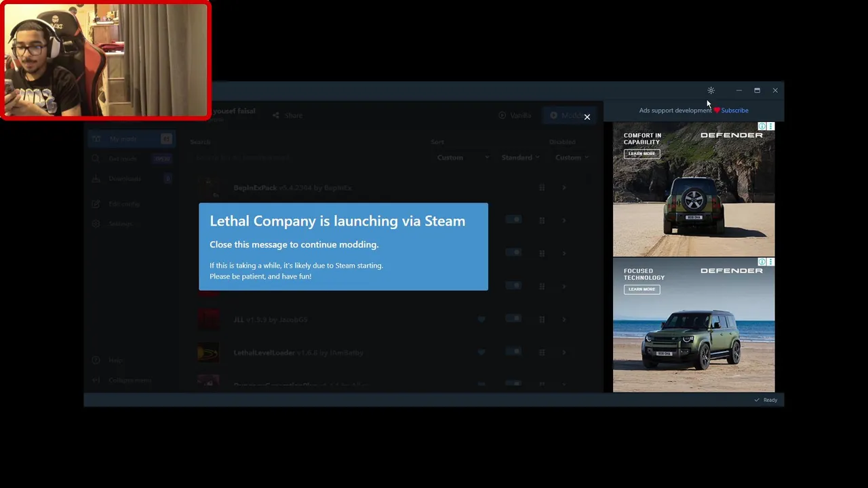This screenshot has width=868, height=488.
Task: Click AdChoices info icon on Comfort ad
Action: pyautogui.click(x=762, y=127)
